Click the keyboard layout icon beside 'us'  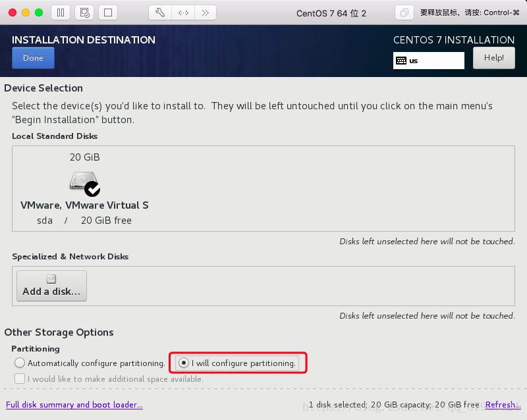(x=401, y=61)
